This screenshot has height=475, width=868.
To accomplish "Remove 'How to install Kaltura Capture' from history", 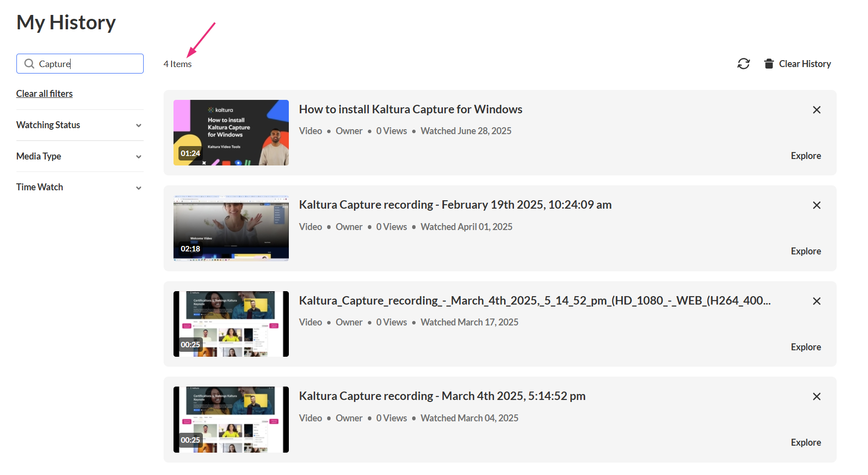I will [816, 110].
